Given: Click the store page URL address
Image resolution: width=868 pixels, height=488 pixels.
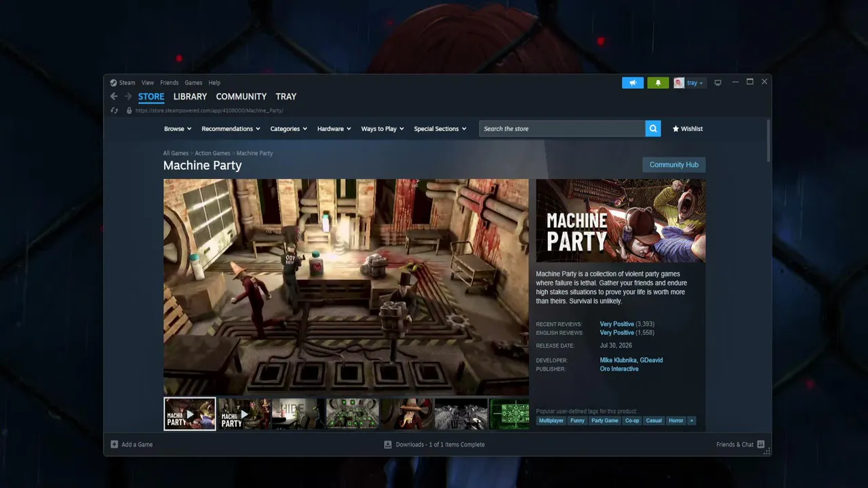Looking at the screenshot, I should tap(209, 110).
